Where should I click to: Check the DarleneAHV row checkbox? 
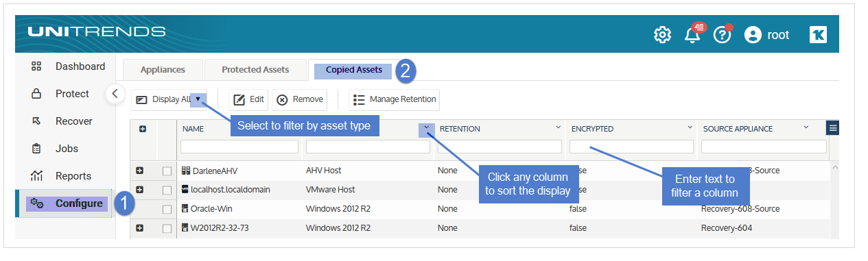pyautogui.click(x=167, y=171)
